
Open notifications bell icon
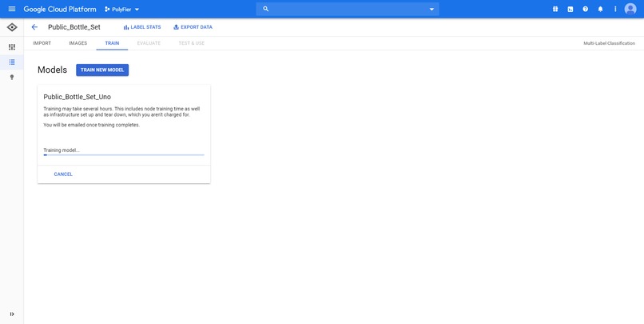click(601, 9)
